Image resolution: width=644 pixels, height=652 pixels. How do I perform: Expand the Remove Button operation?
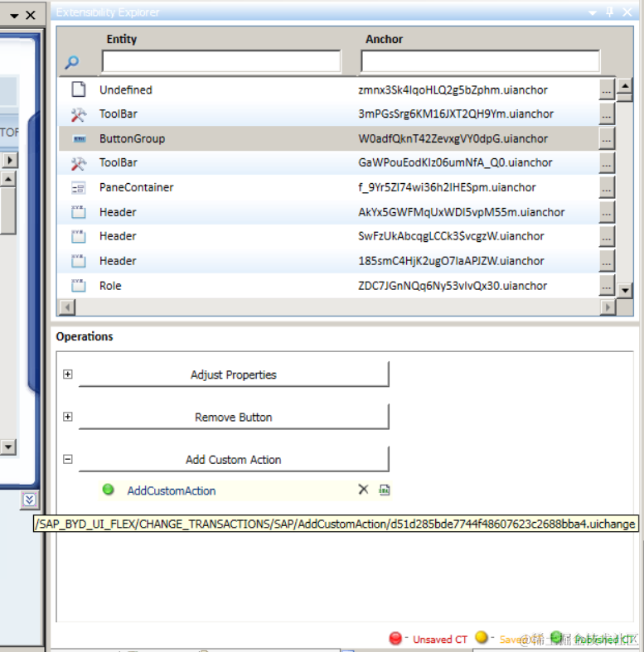click(x=68, y=417)
